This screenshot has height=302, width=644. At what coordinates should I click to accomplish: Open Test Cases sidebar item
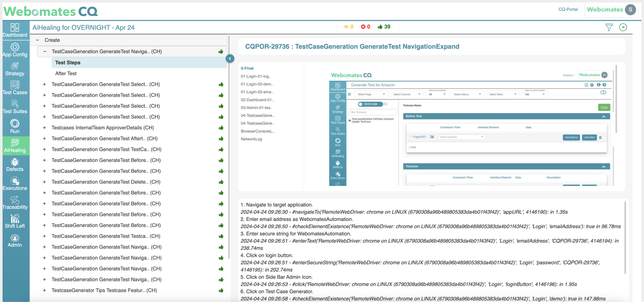[15, 88]
